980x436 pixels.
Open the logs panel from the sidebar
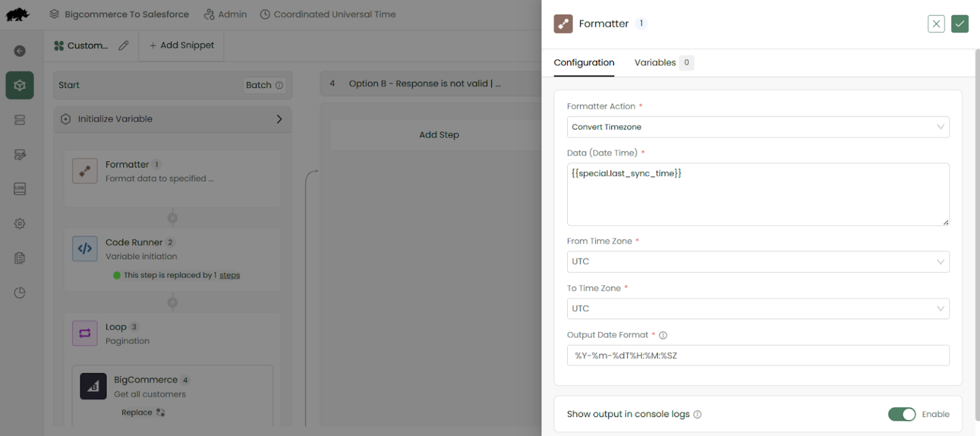[19, 188]
